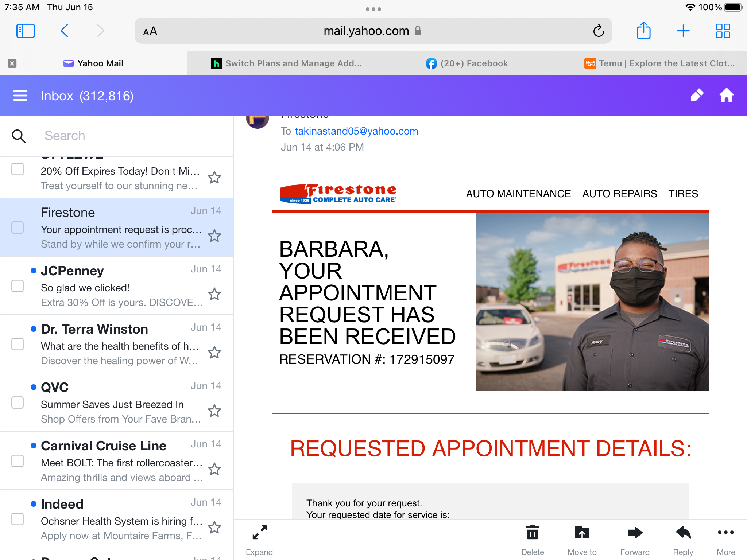Image resolution: width=747 pixels, height=560 pixels.
Task: Click the takinastand05@yahoo.com link
Action: pyautogui.click(x=356, y=131)
